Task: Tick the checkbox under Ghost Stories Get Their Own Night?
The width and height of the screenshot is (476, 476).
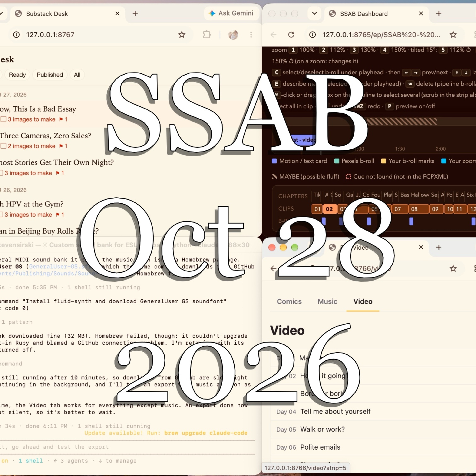Action: click(x=1, y=173)
